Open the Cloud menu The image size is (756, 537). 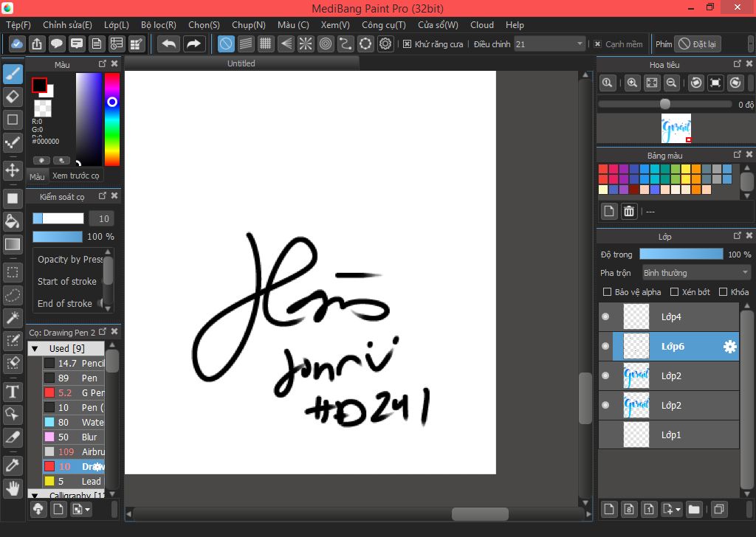tap(481, 25)
